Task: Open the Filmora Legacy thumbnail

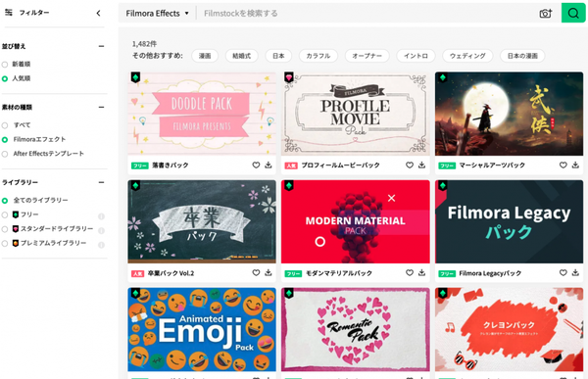Action: tap(509, 221)
